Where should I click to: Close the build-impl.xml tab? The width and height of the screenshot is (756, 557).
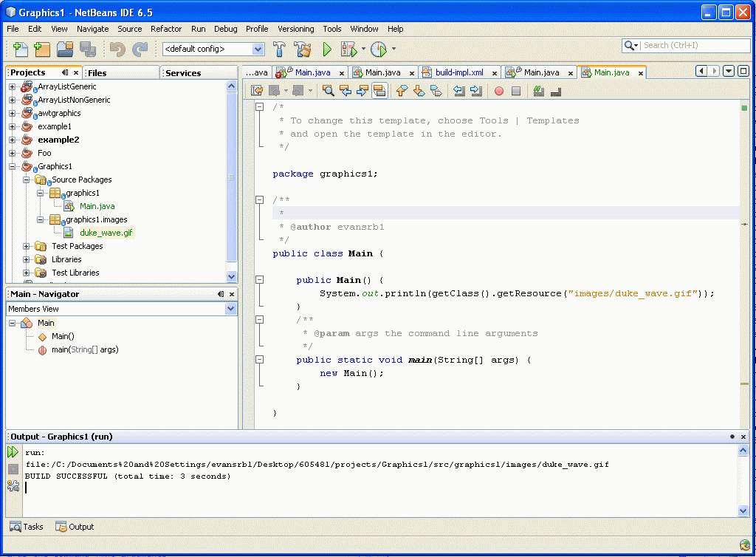pyautogui.click(x=494, y=73)
